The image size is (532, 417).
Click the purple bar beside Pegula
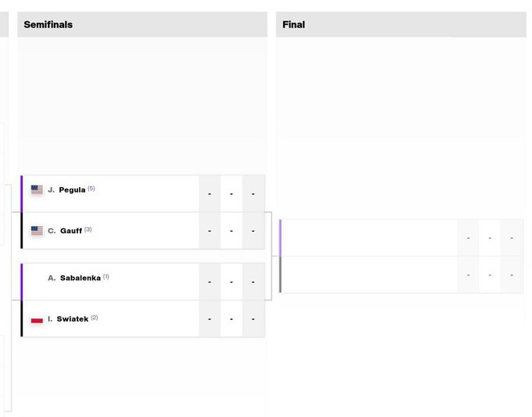22,193
